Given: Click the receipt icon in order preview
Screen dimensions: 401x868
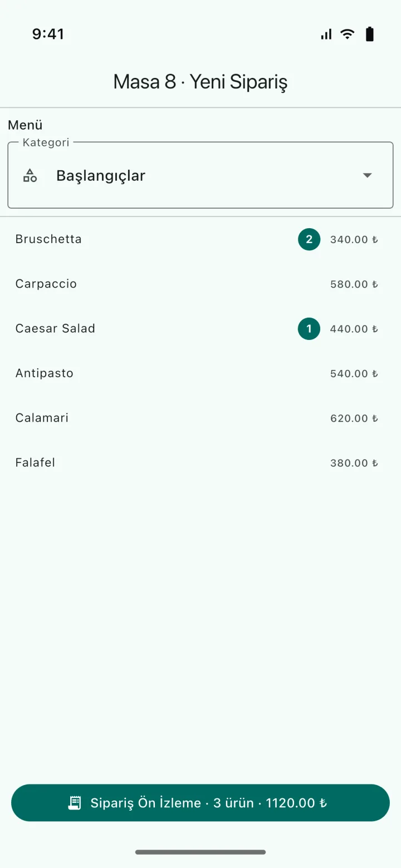Looking at the screenshot, I should (x=75, y=803).
